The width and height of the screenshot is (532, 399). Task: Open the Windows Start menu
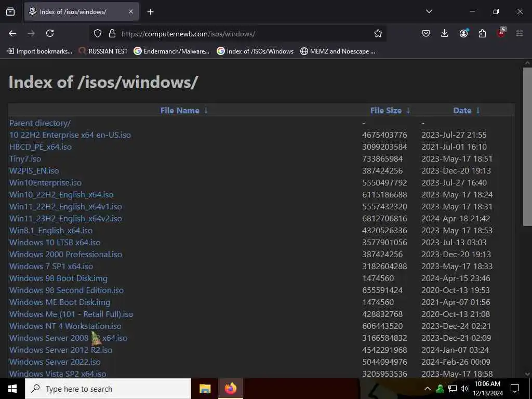point(12,389)
